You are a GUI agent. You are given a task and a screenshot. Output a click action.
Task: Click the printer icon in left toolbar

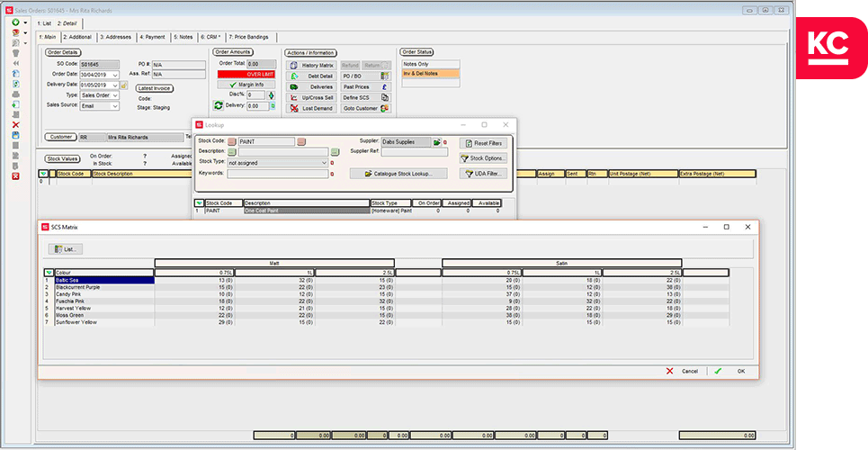[15, 94]
